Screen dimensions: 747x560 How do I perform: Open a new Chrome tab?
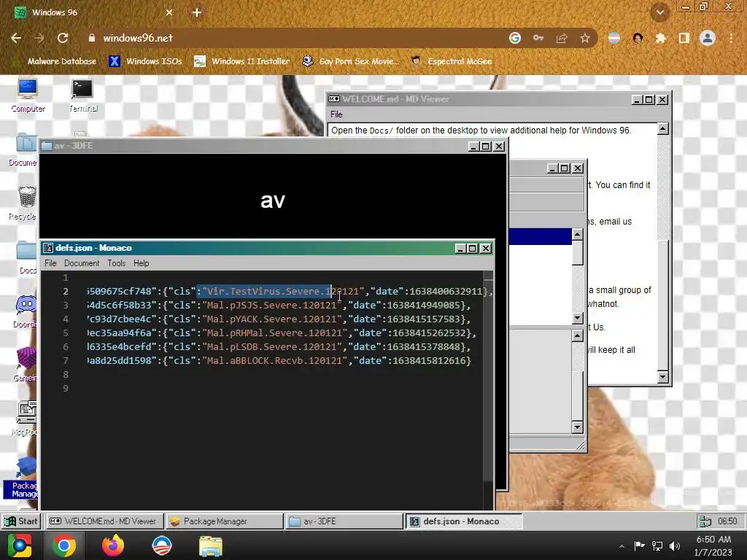point(197,12)
